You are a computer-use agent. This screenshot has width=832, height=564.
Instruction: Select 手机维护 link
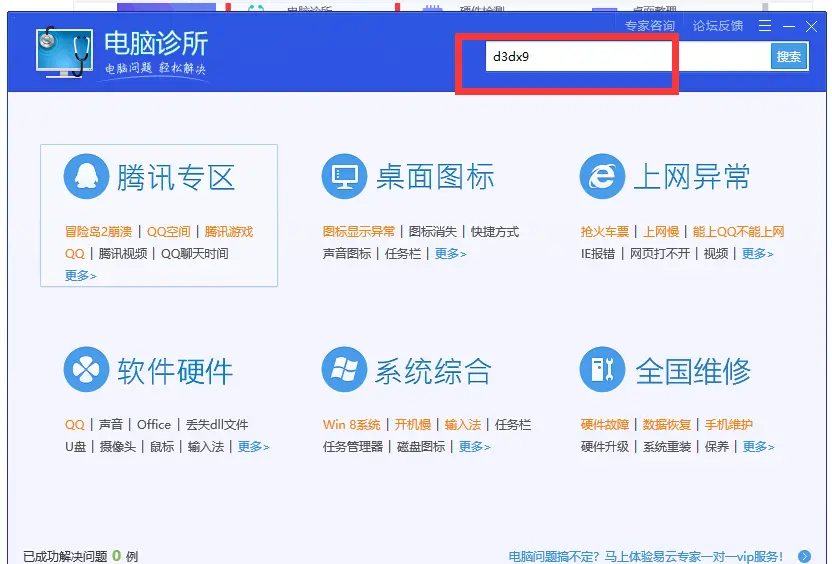click(x=729, y=425)
